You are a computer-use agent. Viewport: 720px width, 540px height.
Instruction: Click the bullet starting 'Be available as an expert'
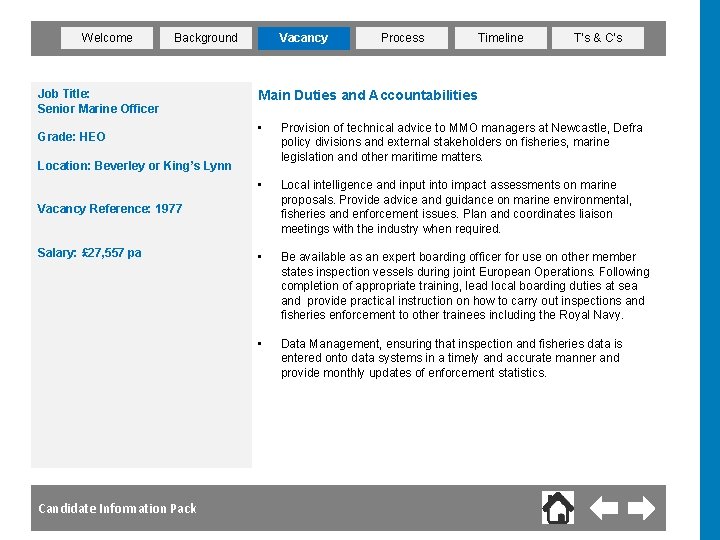coord(465,286)
